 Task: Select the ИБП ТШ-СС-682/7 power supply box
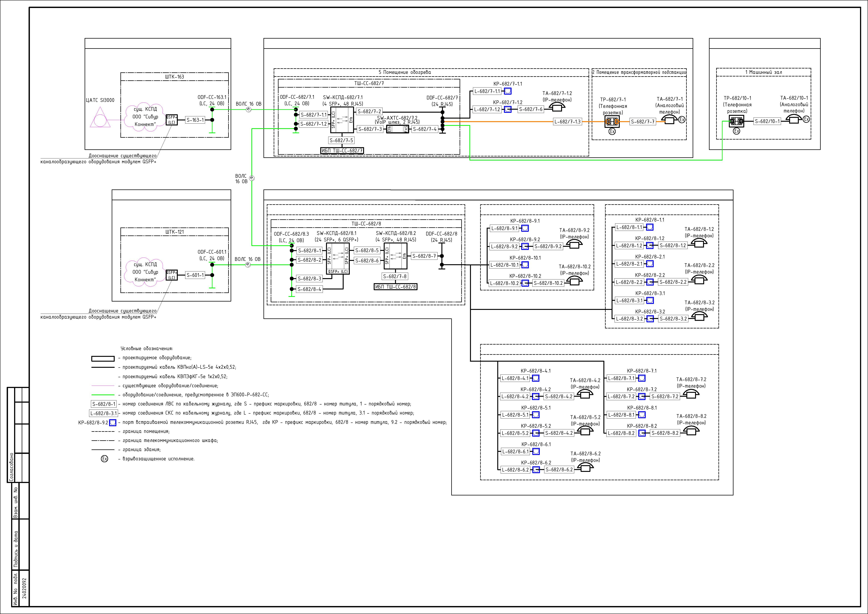pyautogui.click(x=342, y=150)
